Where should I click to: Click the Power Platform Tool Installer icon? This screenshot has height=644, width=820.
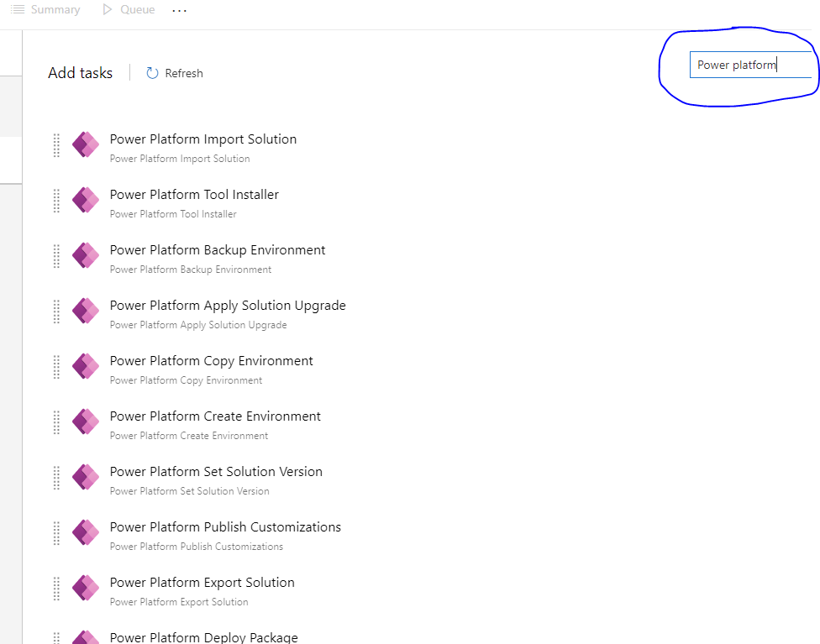click(x=86, y=200)
